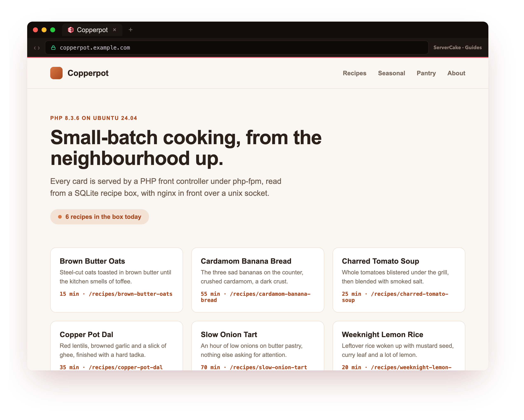
Task: Click '/recipes/cardamom-banana-bread' path text
Action: coord(256,297)
